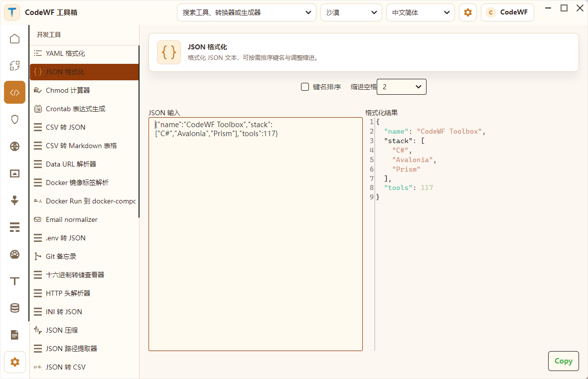The height and width of the screenshot is (379, 588).
Task: Click the gear settings icon in title bar
Action: pyautogui.click(x=467, y=12)
